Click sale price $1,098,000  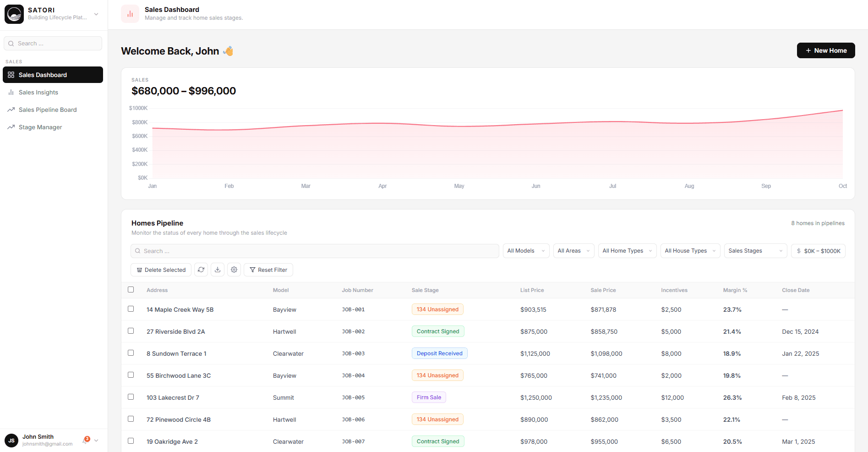click(x=606, y=353)
